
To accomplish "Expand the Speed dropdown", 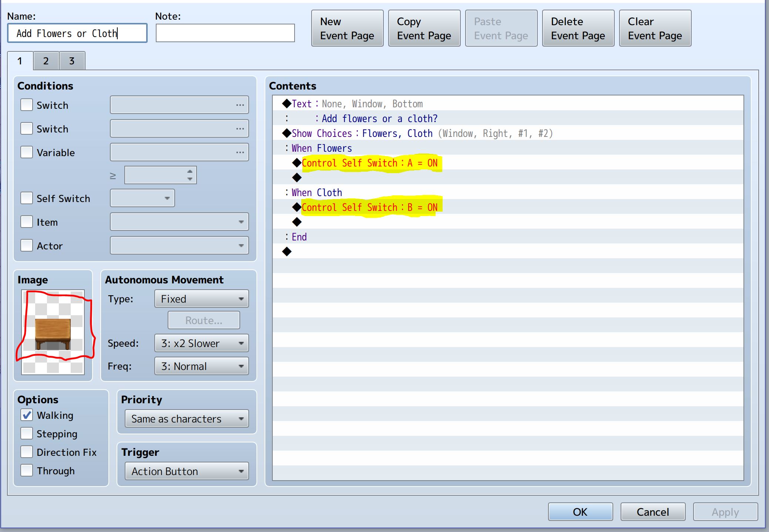I will click(x=201, y=343).
